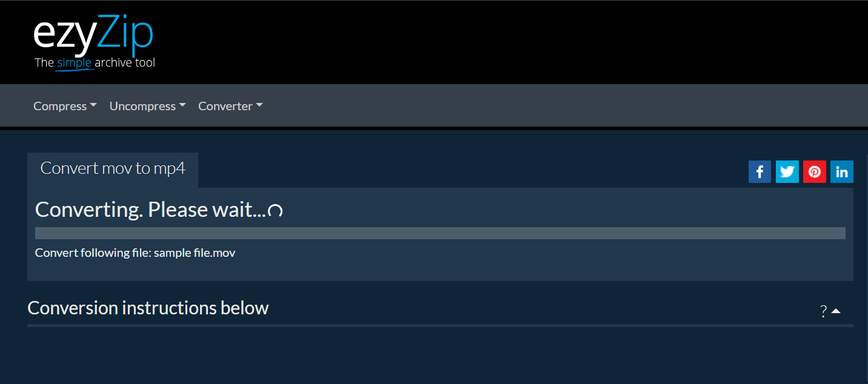This screenshot has width=868, height=384.
Task: Click the Converting. Please wait status text
Action: (x=150, y=210)
